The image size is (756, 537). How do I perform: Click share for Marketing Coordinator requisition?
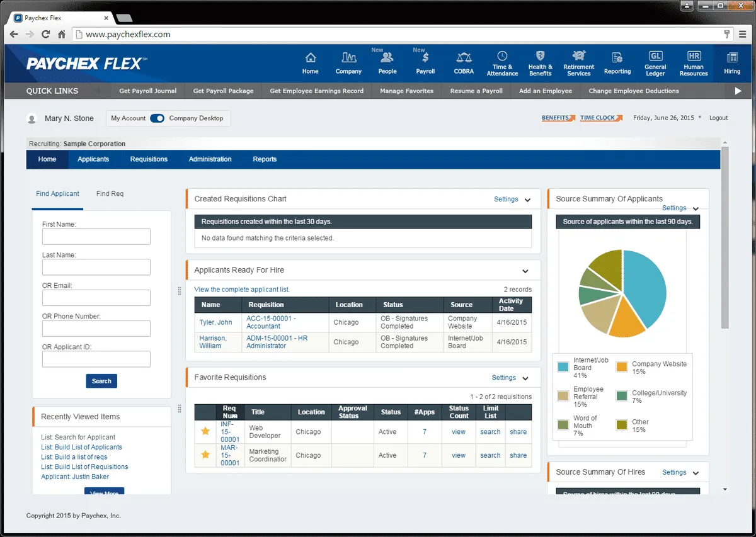tap(518, 455)
